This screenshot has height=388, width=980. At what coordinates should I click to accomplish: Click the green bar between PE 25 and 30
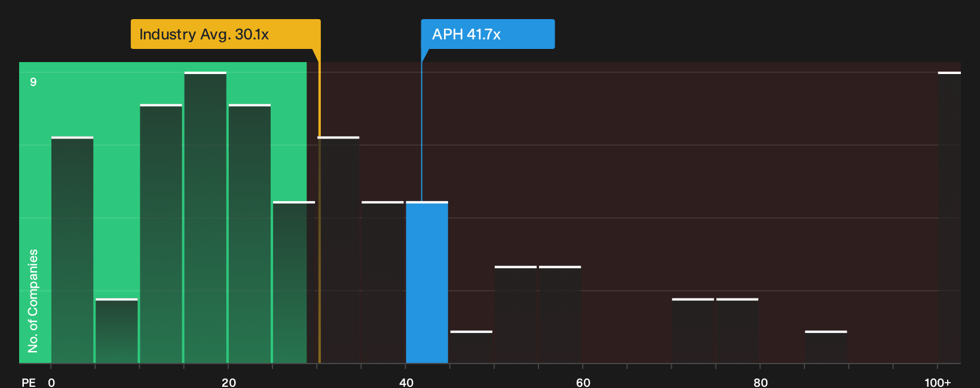[x=294, y=282]
